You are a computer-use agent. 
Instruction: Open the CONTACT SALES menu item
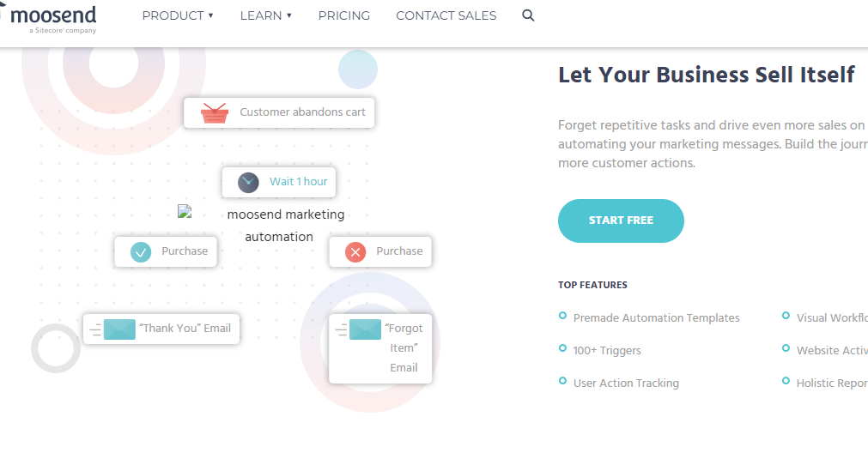[446, 15]
